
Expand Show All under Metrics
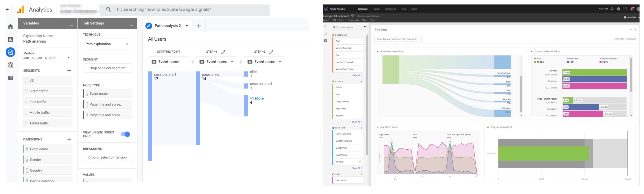[357, 122]
